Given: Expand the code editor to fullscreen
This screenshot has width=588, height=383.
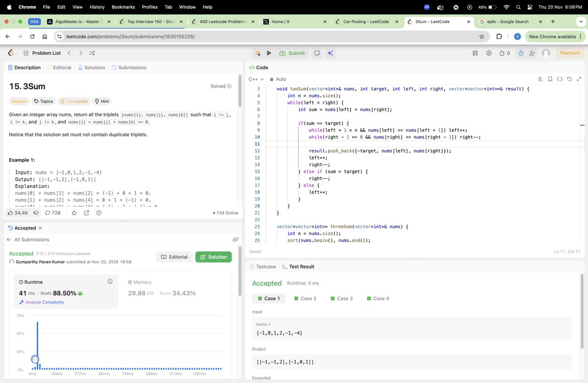Looking at the screenshot, I should (x=579, y=79).
